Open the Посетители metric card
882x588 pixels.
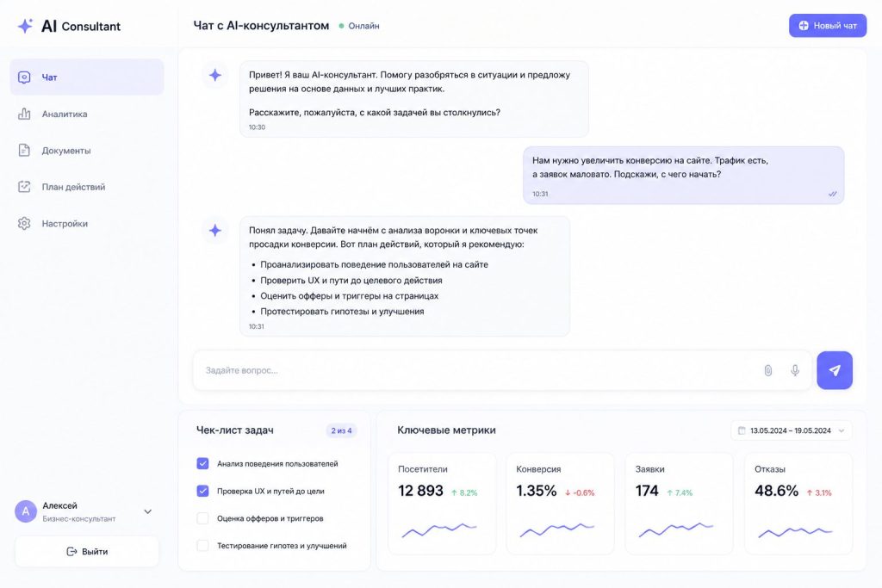point(442,503)
